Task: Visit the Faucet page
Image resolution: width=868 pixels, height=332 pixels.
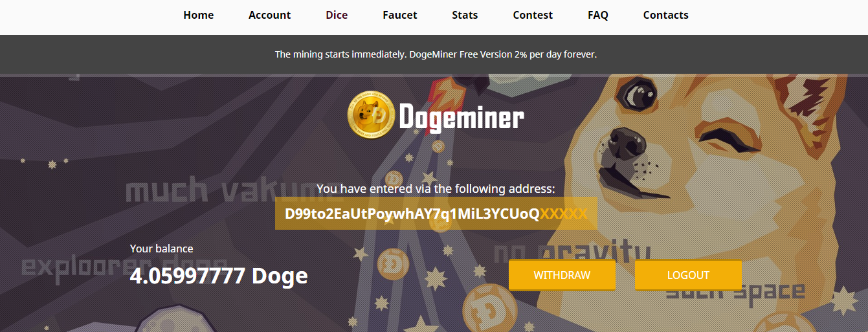Action: pyautogui.click(x=400, y=15)
